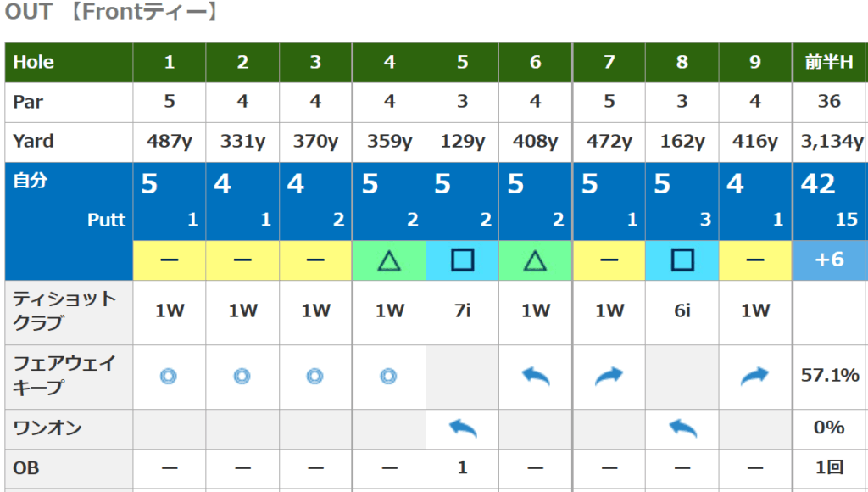Click hole 5 one-on left arrow icon
The width and height of the screenshot is (868, 492).
tap(462, 428)
